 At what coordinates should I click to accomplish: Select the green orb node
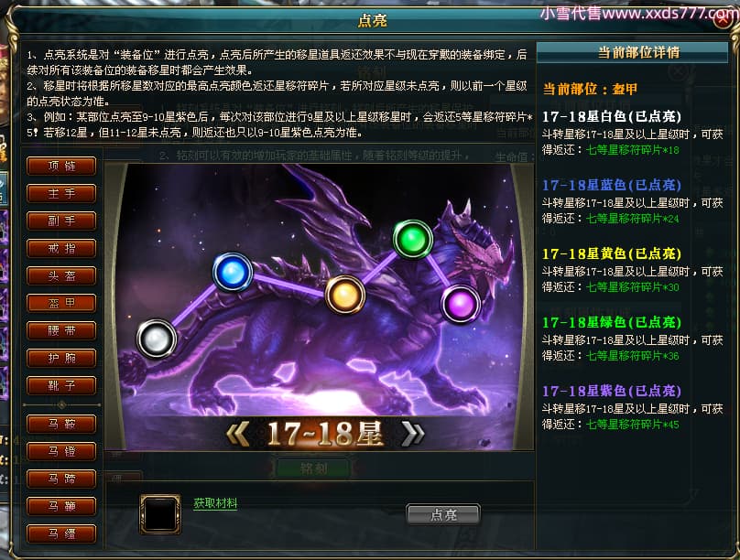[x=413, y=239]
